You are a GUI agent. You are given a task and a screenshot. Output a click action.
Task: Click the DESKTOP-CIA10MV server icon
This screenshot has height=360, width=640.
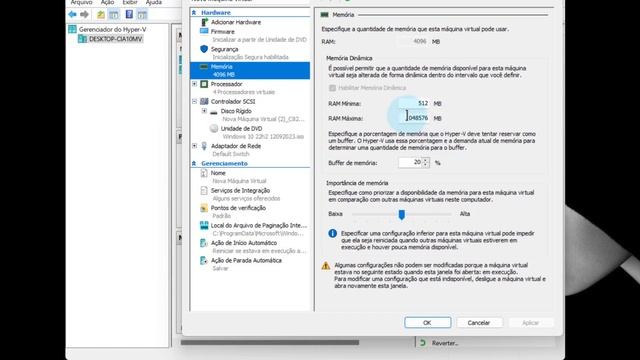coord(82,39)
